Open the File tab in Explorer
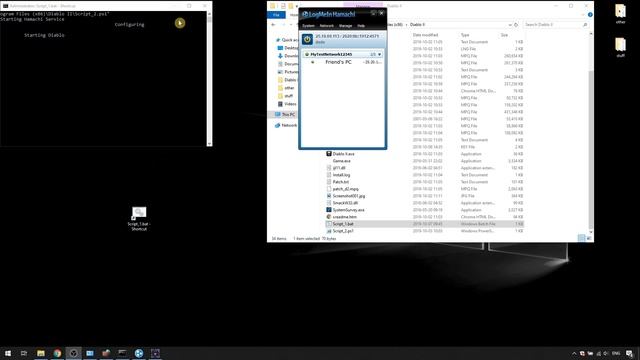Viewport: 640px width, 360px height. click(276, 15)
